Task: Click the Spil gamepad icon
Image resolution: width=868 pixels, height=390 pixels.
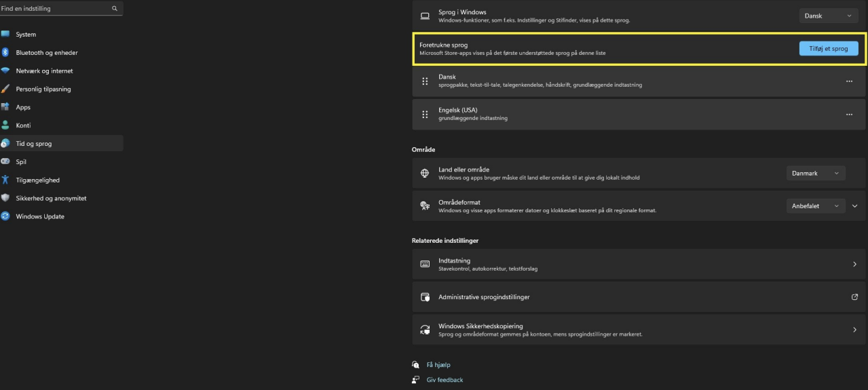Action: pyautogui.click(x=5, y=161)
